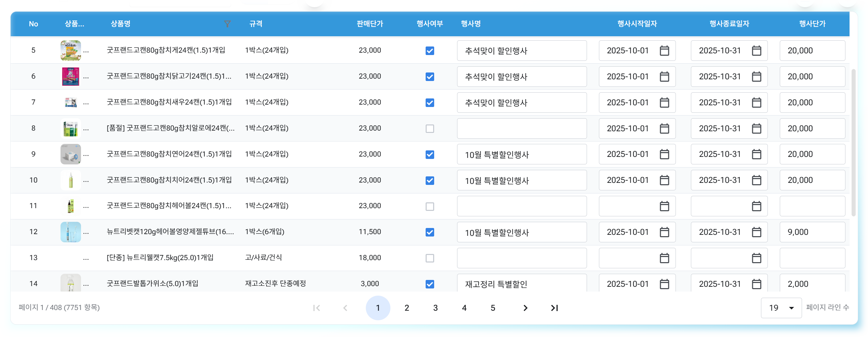Click the filter icon in 상품명 column header
The width and height of the screenshot is (868, 337).
tap(227, 24)
